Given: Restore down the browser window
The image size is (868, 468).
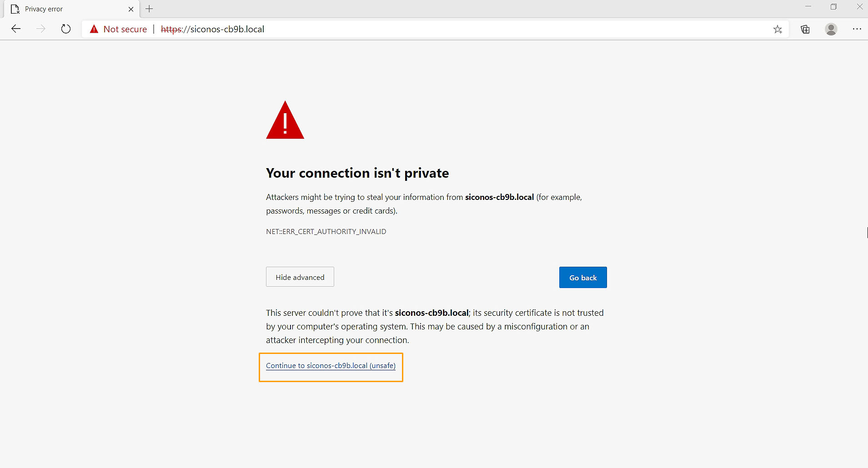Looking at the screenshot, I should point(833,7).
